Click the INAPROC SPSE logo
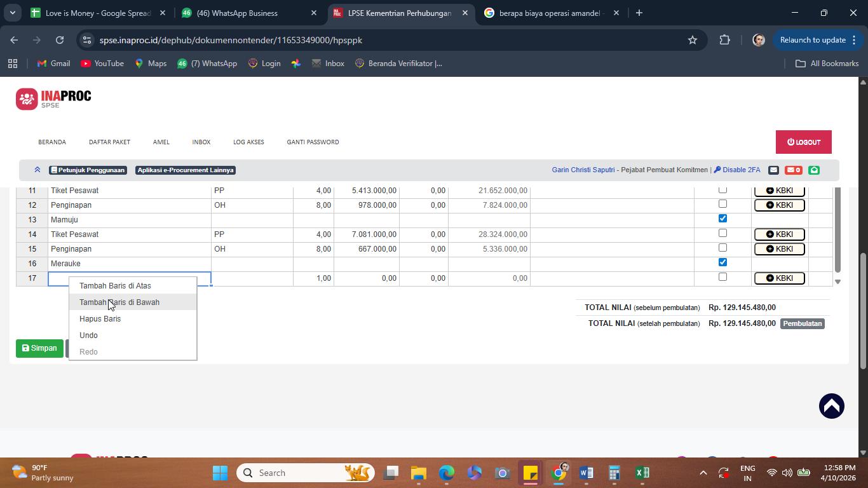 [x=53, y=98]
